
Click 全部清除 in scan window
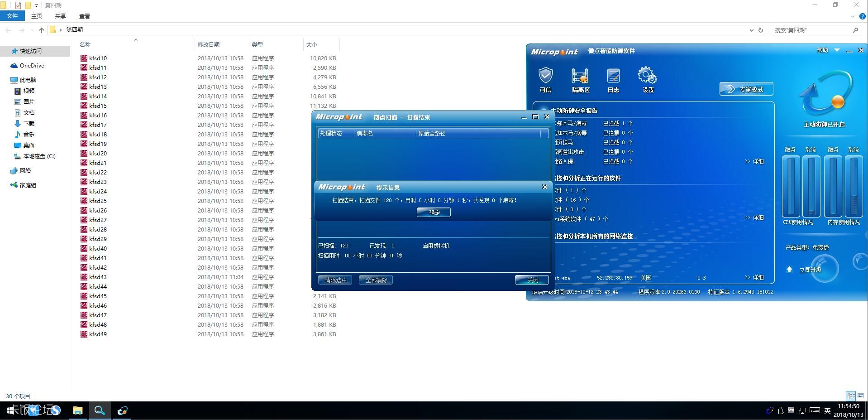click(376, 280)
